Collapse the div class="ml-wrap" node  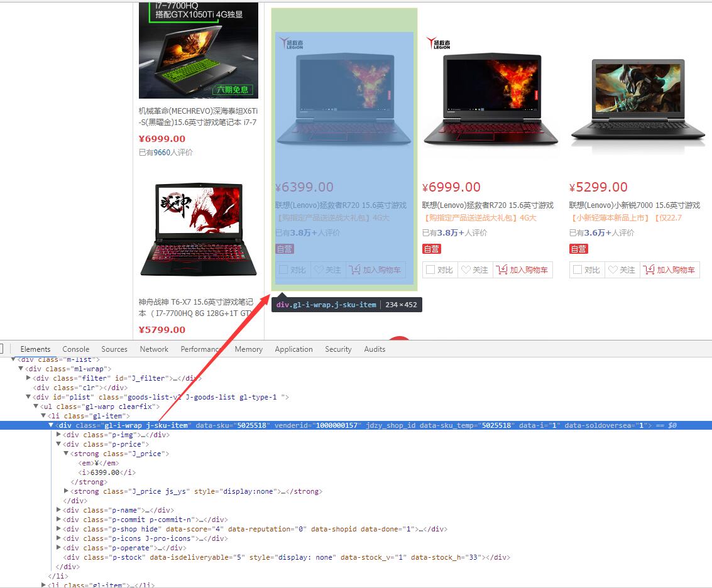pyautogui.click(x=21, y=369)
